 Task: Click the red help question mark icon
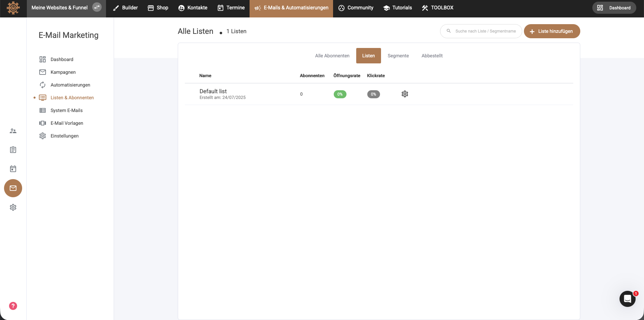13,306
